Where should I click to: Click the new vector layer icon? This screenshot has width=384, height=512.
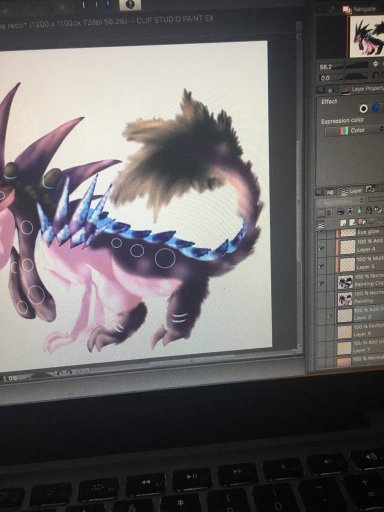[353, 222]
